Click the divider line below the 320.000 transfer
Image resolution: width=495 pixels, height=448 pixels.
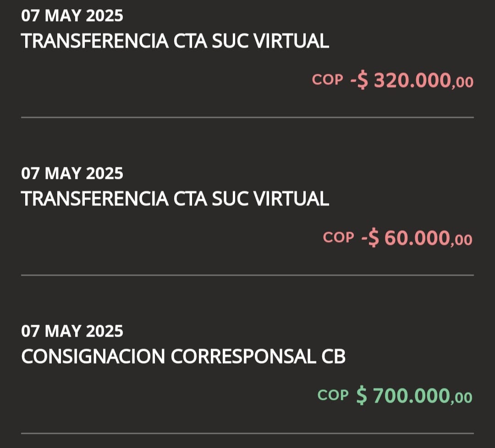click(x=247, y=117)
